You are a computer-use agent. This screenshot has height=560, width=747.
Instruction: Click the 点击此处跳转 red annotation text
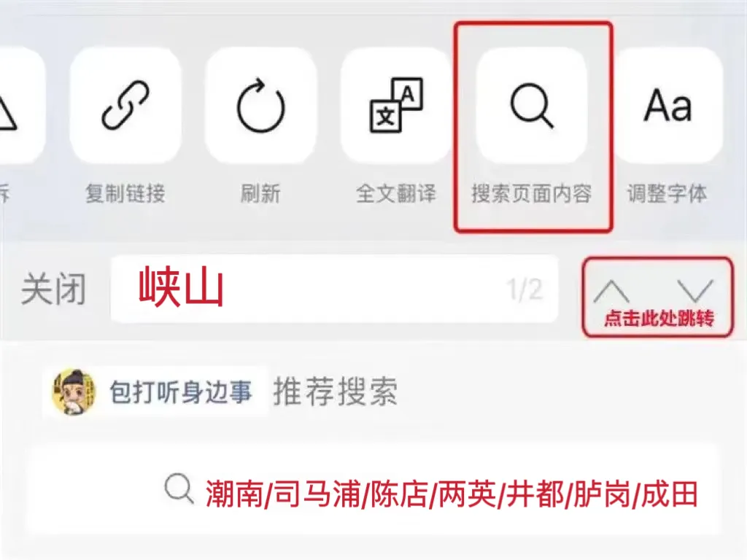point(659,318)
